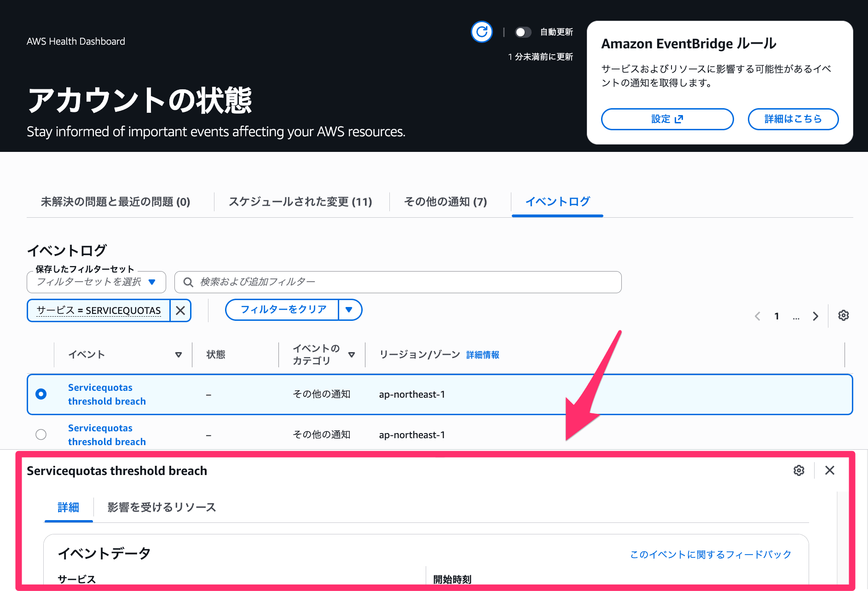Click ap-northeast-1 in the selected row
The image size is (868, 591).
[412, 394]
